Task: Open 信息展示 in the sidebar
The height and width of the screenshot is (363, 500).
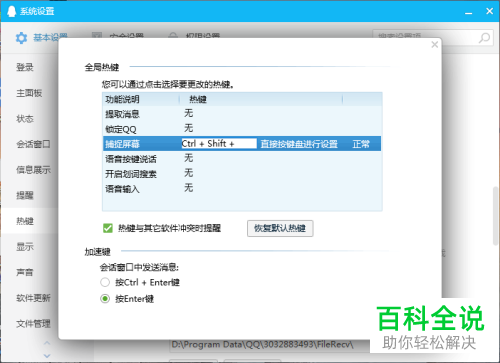Action: coord(34,170)
